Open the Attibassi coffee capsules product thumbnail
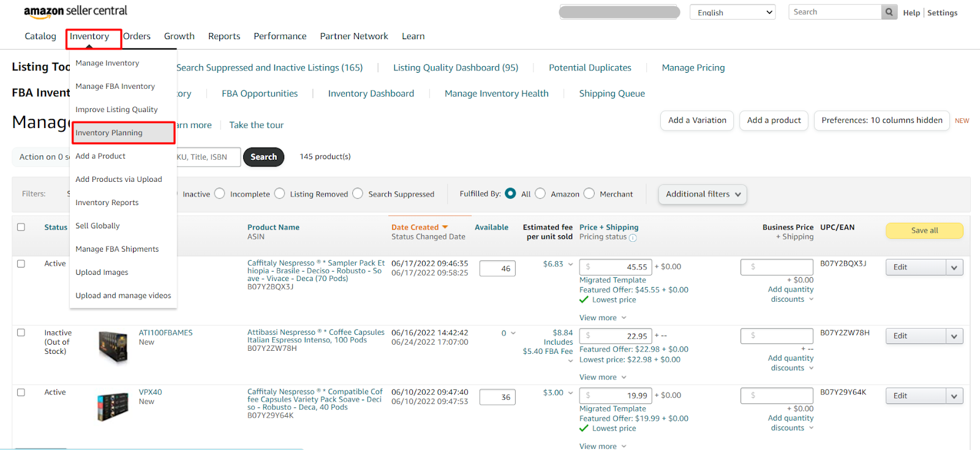 [x=113, y=347]
